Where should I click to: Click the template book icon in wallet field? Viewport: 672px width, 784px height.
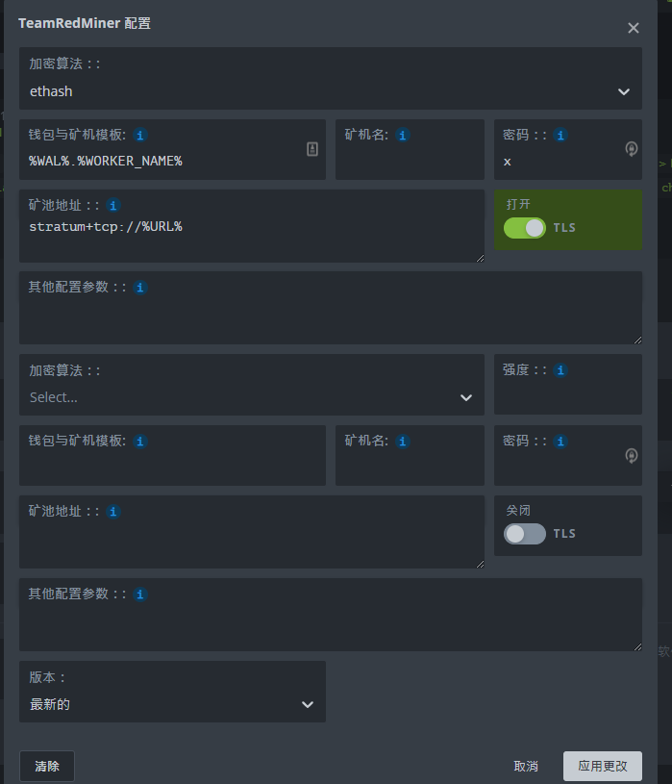pyautogui.click(x=312, y=149)
